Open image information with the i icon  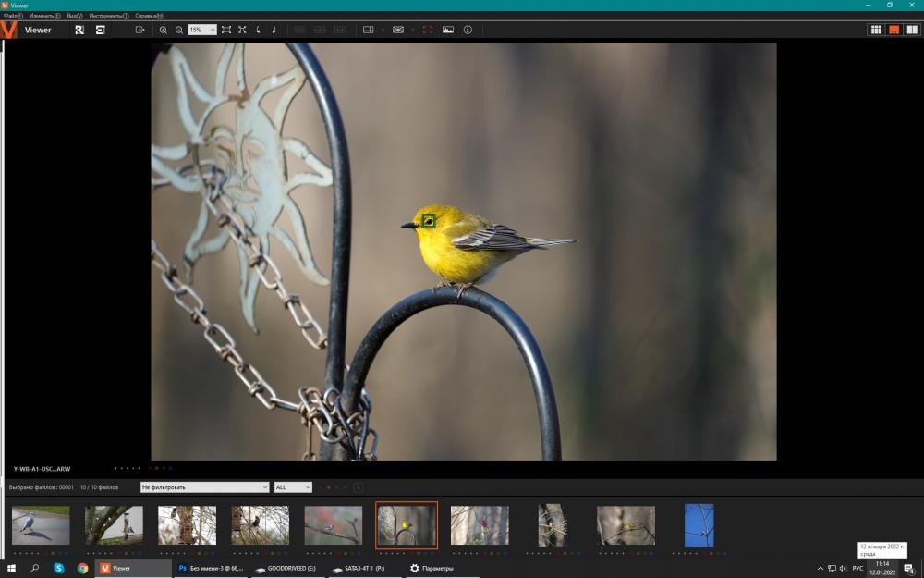(x=468, y=30)
